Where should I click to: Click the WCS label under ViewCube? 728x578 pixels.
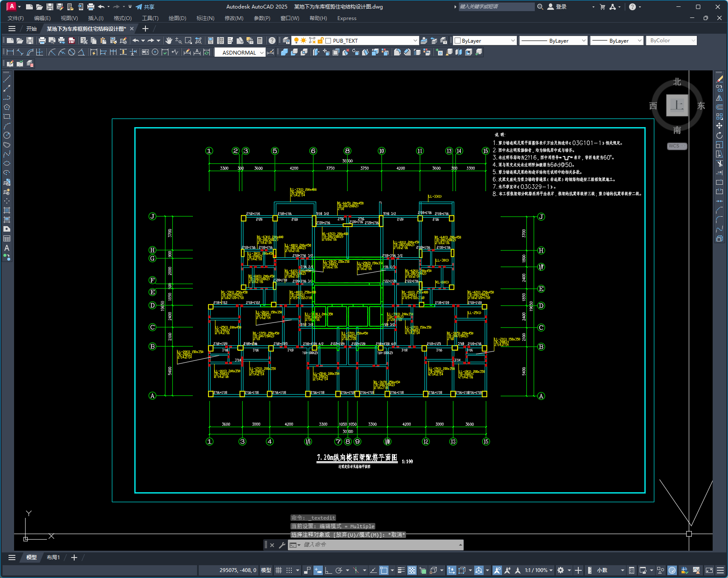pyautogui.click(x=677, y=146)
